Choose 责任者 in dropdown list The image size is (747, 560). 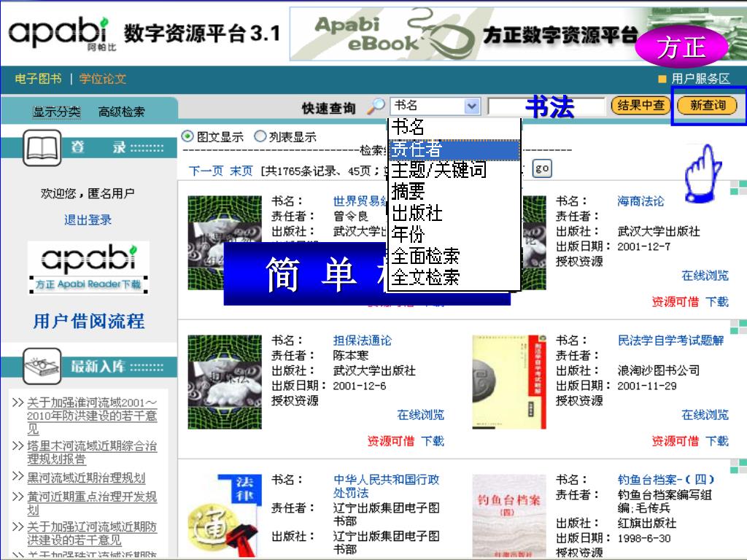[454, 149]
